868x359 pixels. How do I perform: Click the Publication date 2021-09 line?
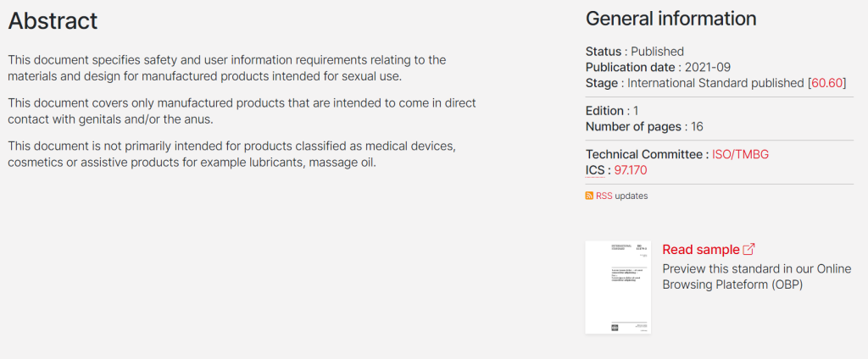658,68
